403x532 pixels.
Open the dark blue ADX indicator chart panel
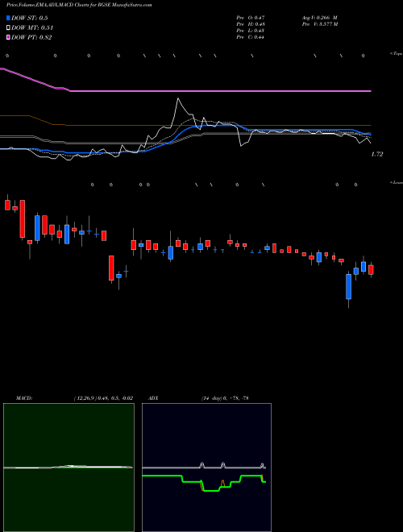pyautogui.click(x=206, y=468)
